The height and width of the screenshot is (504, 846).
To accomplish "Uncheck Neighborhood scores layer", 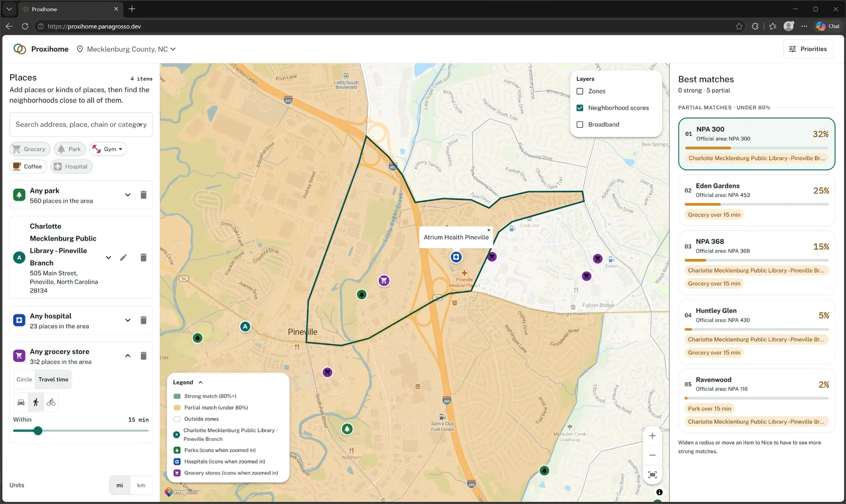I will pyautogui.click(x=580, y=108).
